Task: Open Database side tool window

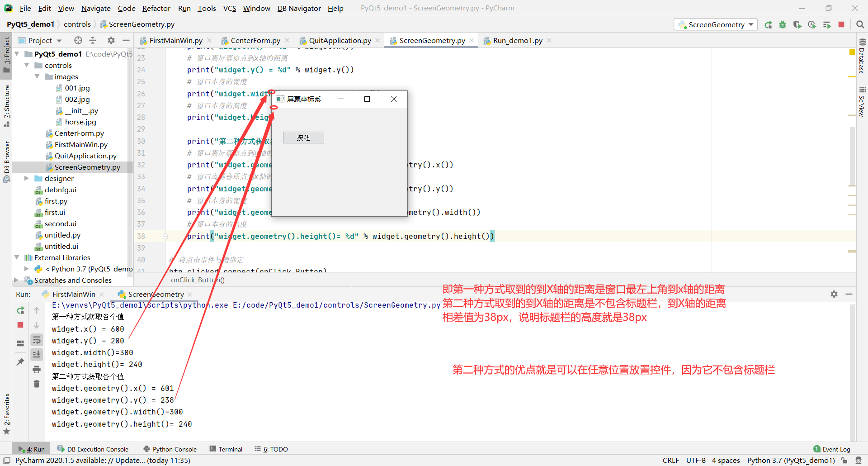Action: pos(862,56)
